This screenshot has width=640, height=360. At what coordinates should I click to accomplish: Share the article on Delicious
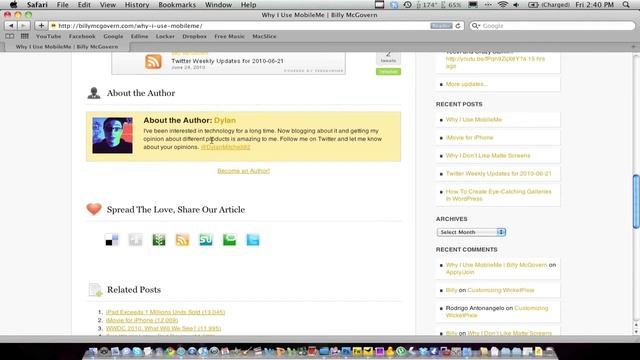coord(112,240)
